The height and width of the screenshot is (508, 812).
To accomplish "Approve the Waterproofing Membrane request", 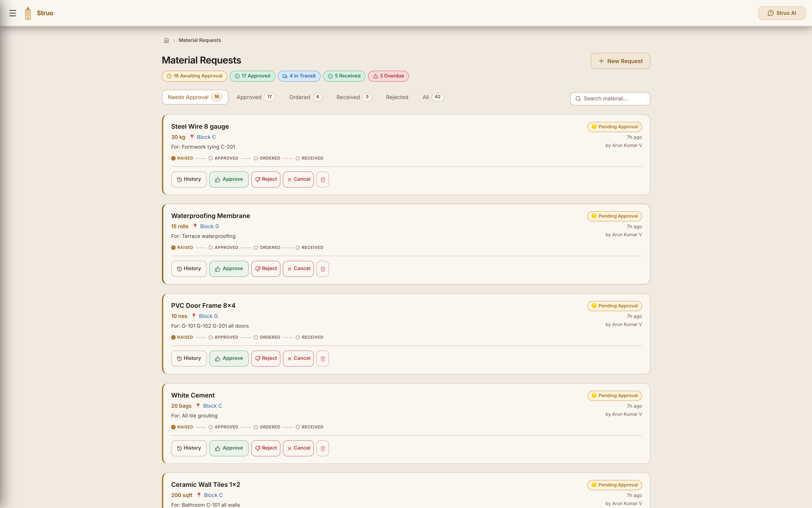I will 229,269.
